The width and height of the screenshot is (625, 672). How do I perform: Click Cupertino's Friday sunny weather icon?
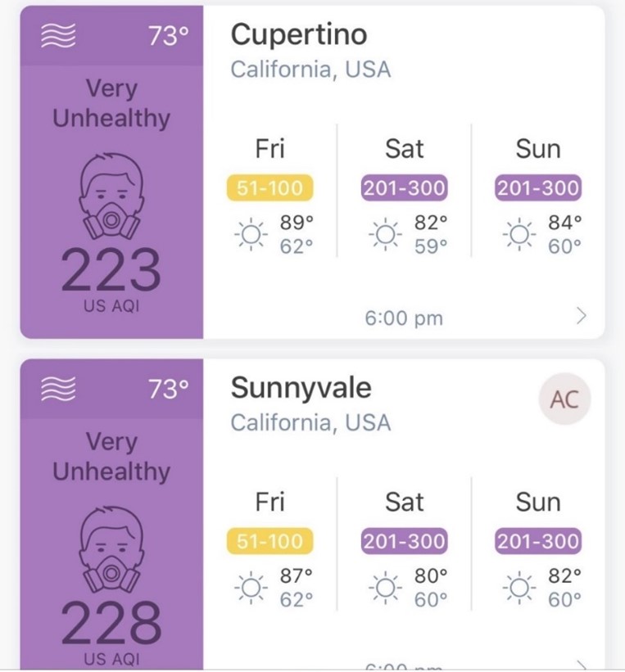click(x=250, y=234)
